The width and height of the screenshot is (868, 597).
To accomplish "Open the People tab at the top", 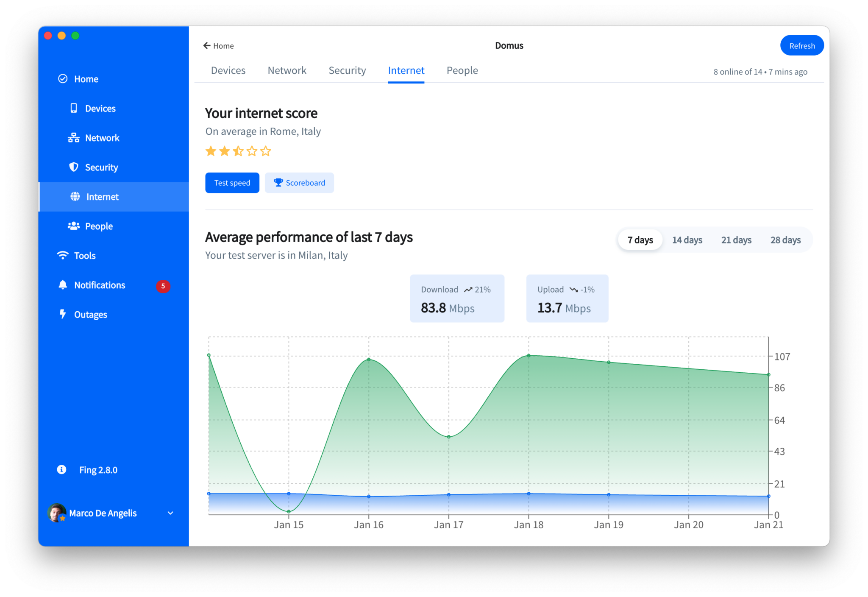I will [462, 70].
